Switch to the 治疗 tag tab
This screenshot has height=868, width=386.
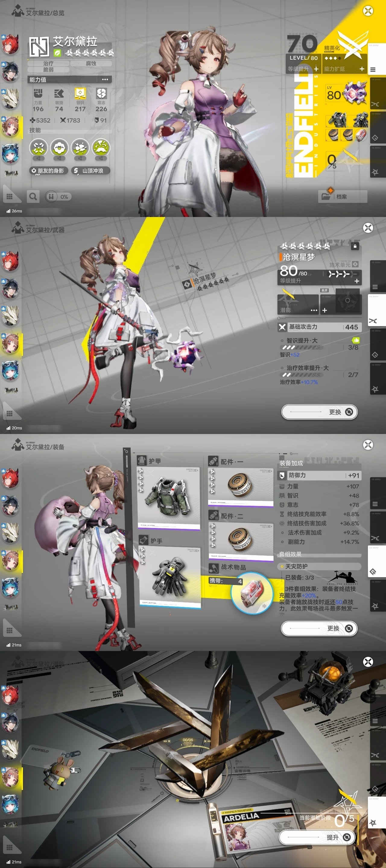[48, 63]
